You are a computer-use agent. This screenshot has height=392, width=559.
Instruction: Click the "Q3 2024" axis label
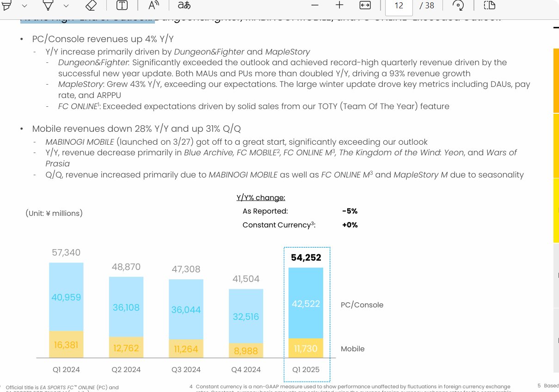tap(186, 369)
